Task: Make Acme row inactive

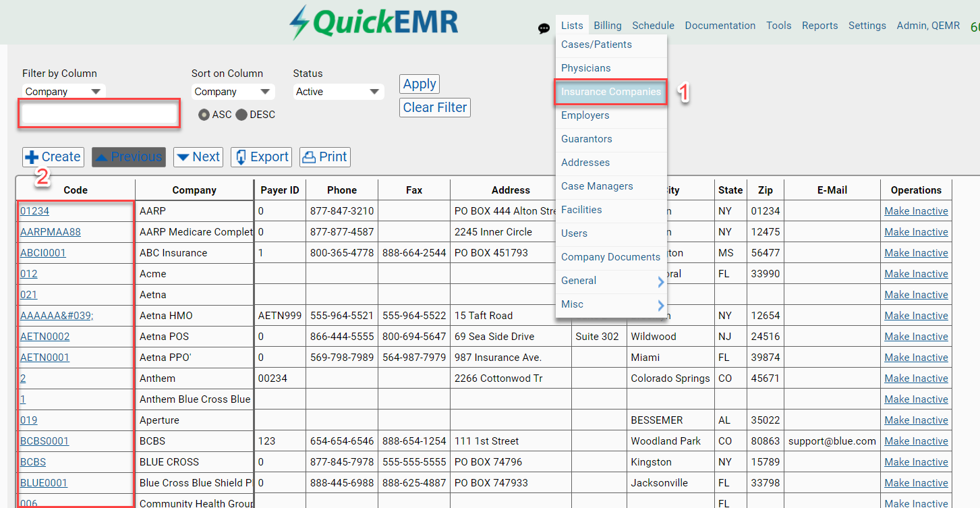Action: (x=916, y=274)
